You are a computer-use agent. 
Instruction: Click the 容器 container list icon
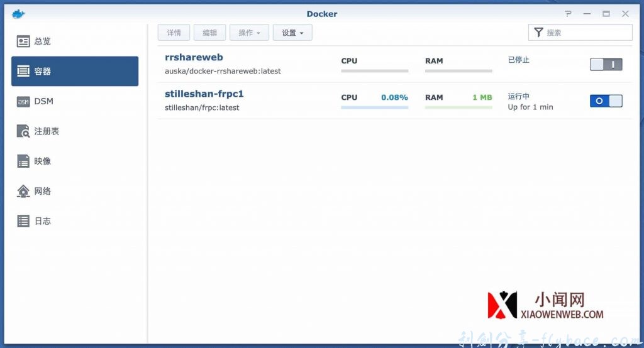click(x=23, y=71)
